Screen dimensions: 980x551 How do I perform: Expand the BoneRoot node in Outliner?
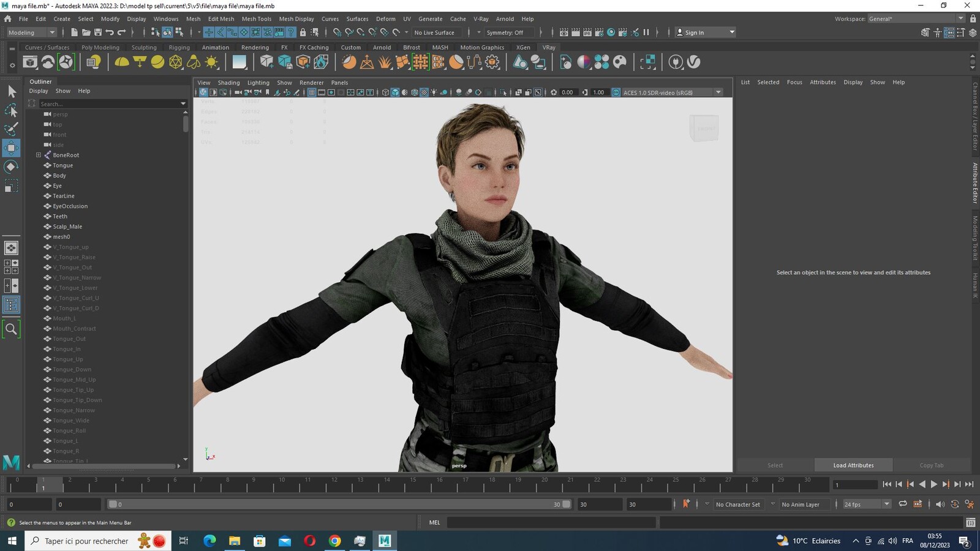(39, 155)
